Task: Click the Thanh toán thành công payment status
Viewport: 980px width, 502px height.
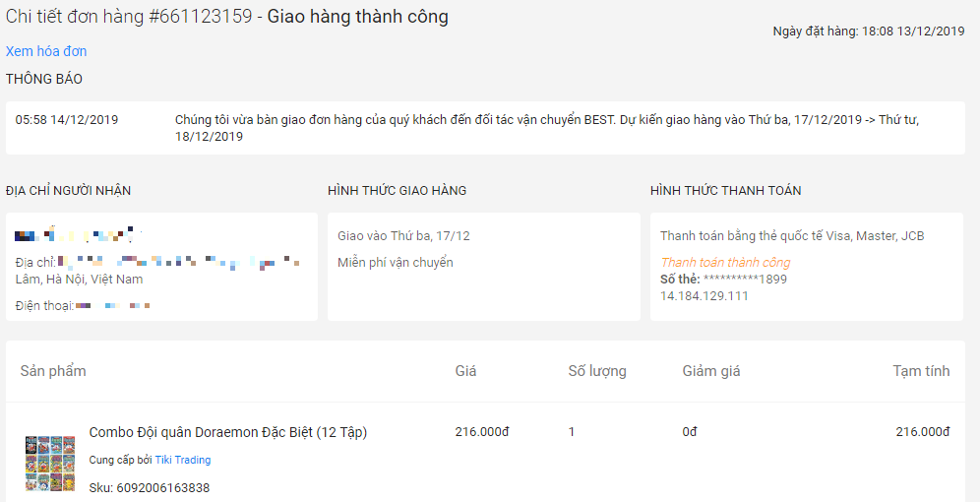Action: pyautogui.click(x=725, y=263)
